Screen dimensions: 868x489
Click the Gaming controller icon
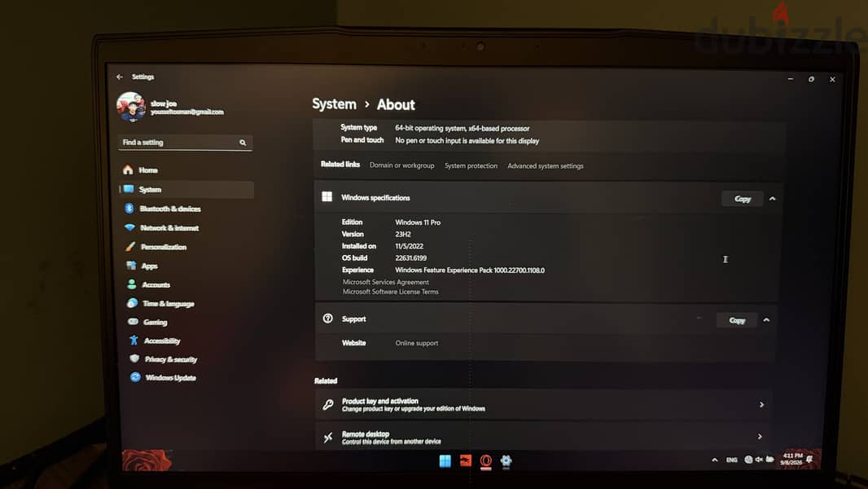coord(133,322)
